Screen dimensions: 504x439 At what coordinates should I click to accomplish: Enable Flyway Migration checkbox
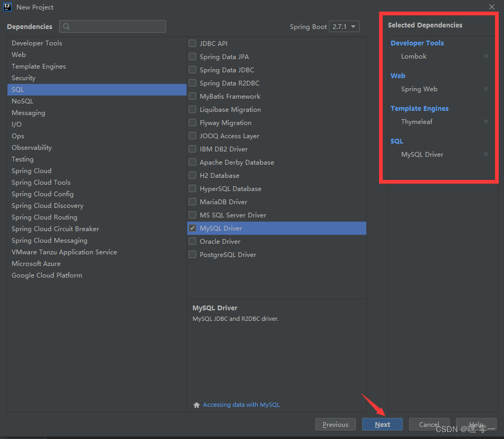point(192,122)
